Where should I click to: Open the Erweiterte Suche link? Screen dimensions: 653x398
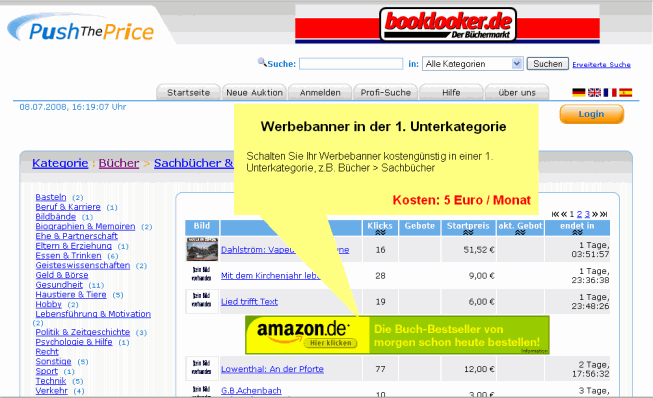click(x=601, y=65)
